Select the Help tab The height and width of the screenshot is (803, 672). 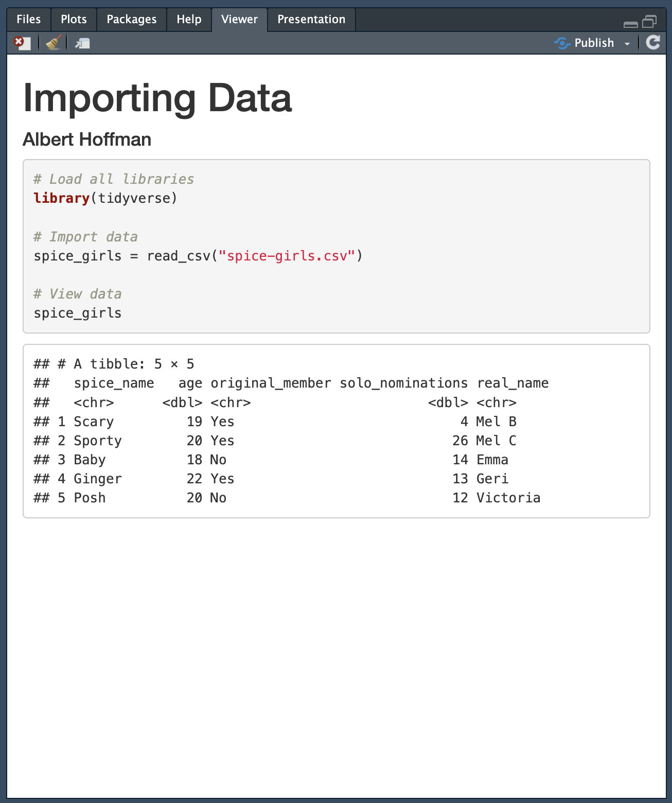pos(189,20)
